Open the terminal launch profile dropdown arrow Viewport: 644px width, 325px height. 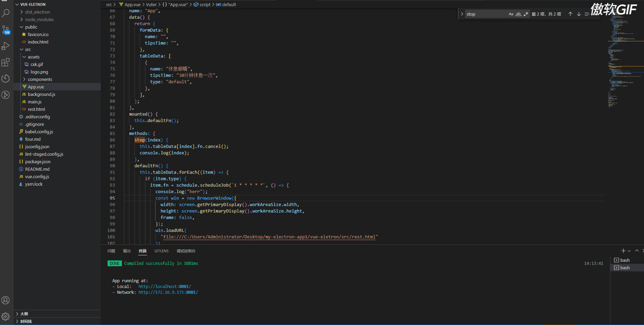tap(629, 251)
